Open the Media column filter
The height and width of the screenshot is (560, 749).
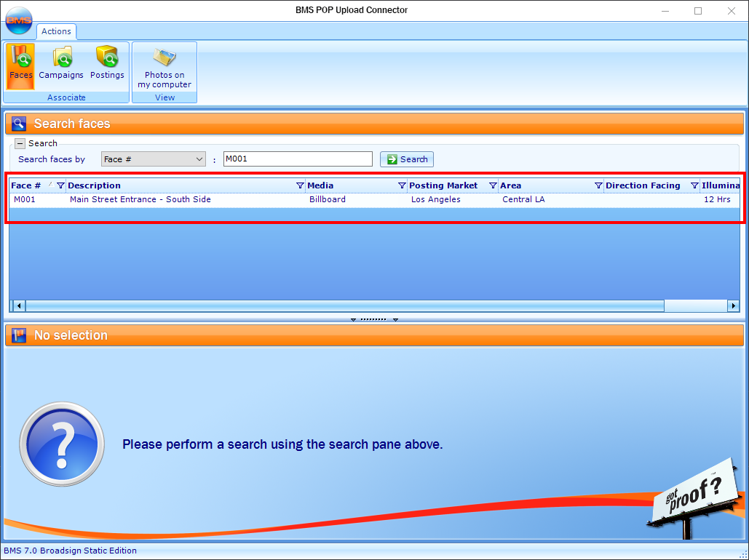[x=402, y=185]
